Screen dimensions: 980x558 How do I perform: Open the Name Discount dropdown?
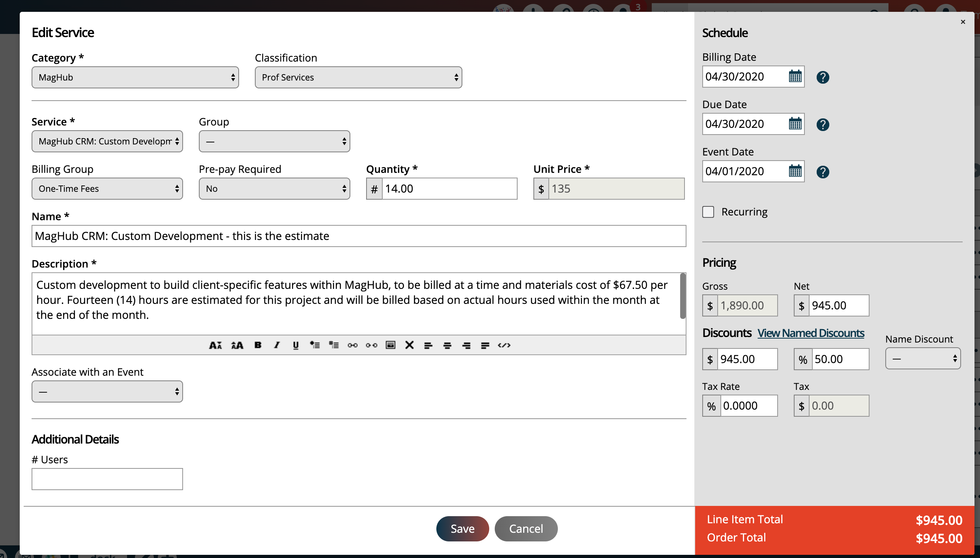[923, 358]
